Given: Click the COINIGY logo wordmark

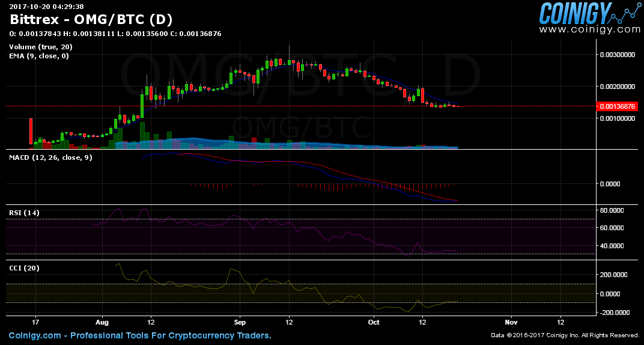Looking at the screenshot, I should coord(575,13).
